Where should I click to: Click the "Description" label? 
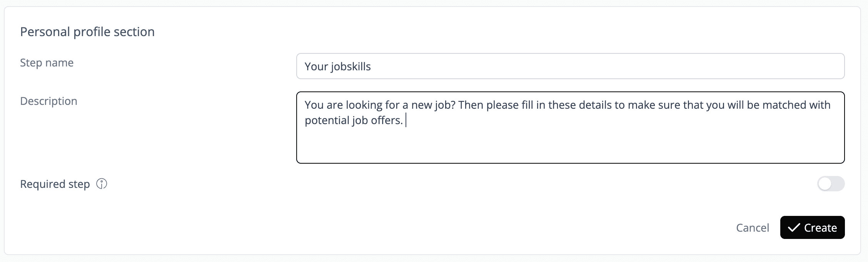click(48, 101)
